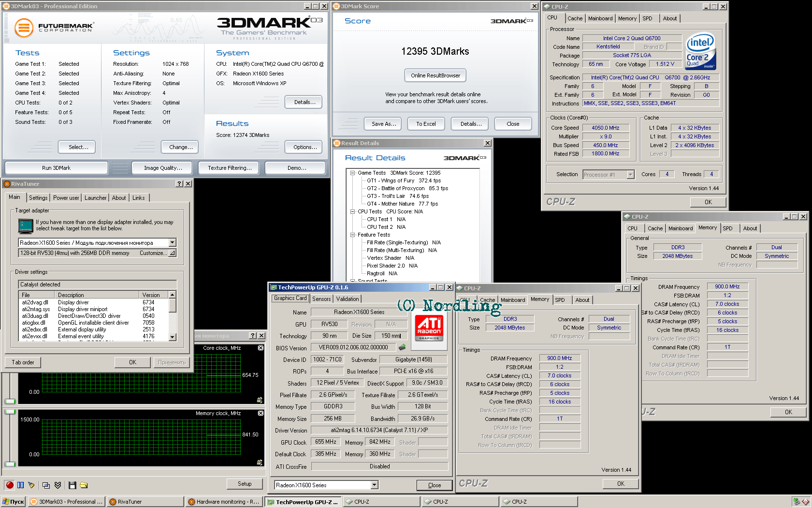Collapse the CPU Tests tree node
The image size is (812, 508).
[353, 211]
